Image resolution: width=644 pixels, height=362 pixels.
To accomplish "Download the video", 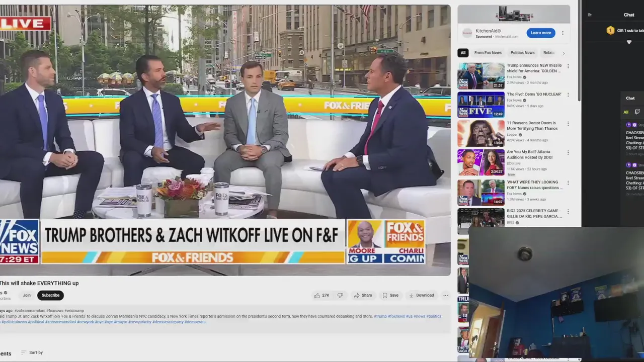I will (x=421, y=296).
